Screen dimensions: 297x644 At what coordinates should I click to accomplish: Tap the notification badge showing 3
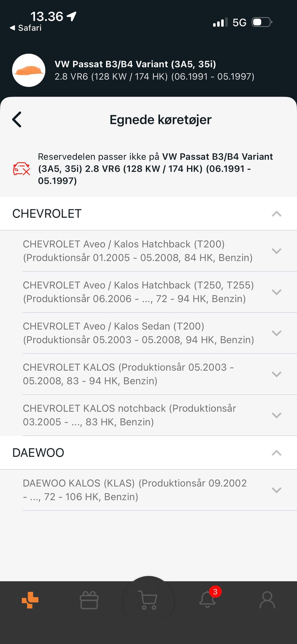(215, 592)
